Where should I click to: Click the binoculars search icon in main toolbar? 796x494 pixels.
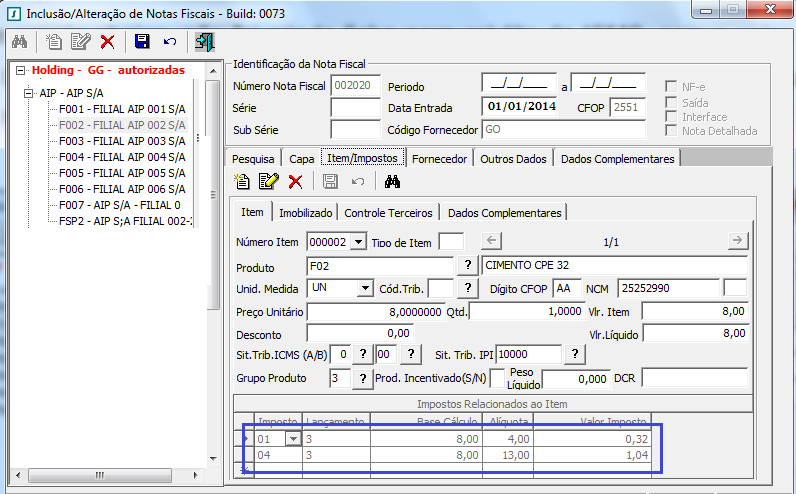(x=19, y=41)
